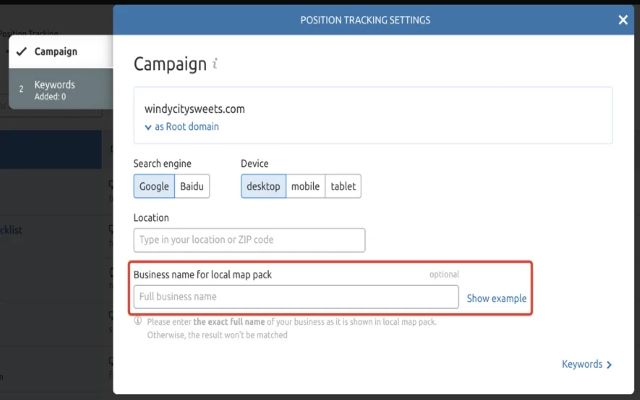
Task: Go to the Keywords step in sidebar
Action: tap(54, 90)
